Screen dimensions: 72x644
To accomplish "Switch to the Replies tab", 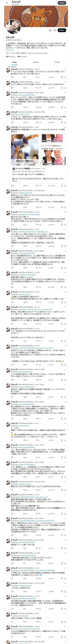I will click(36, 62).
